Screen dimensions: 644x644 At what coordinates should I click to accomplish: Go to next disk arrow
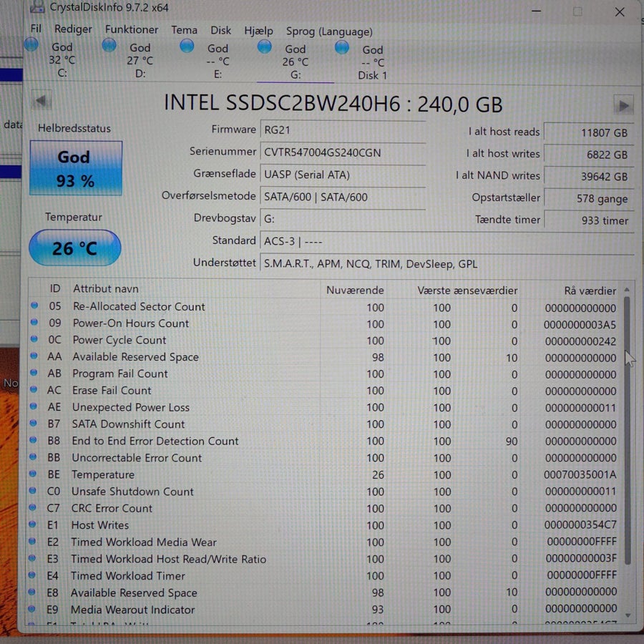click(x=623, y=106)
